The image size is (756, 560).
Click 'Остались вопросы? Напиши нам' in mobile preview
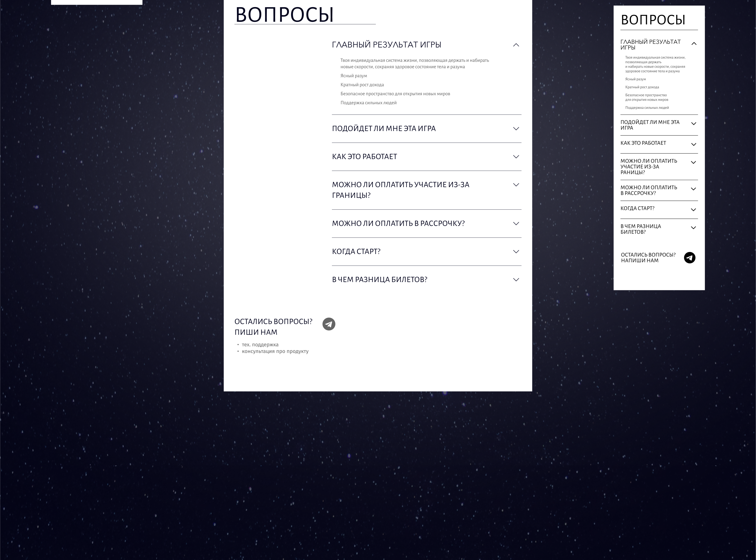pyautogui.click(x=648, y=258)
